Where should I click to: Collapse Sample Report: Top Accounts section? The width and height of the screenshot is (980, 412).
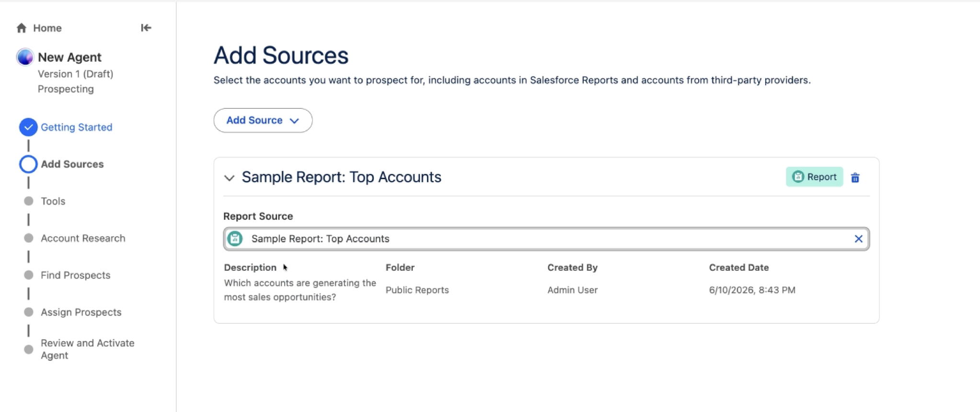coord(229,178)
